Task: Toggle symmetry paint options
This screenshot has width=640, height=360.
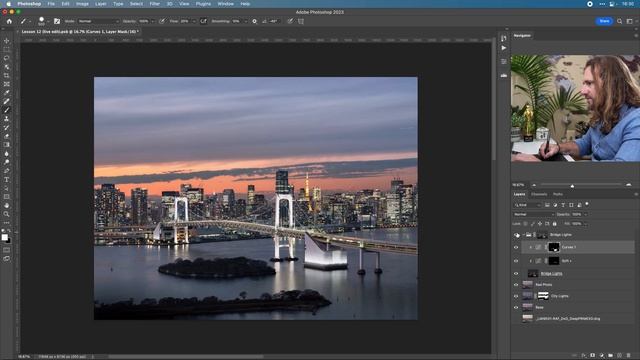Action: pyautogui.click(x=301, y=21)
